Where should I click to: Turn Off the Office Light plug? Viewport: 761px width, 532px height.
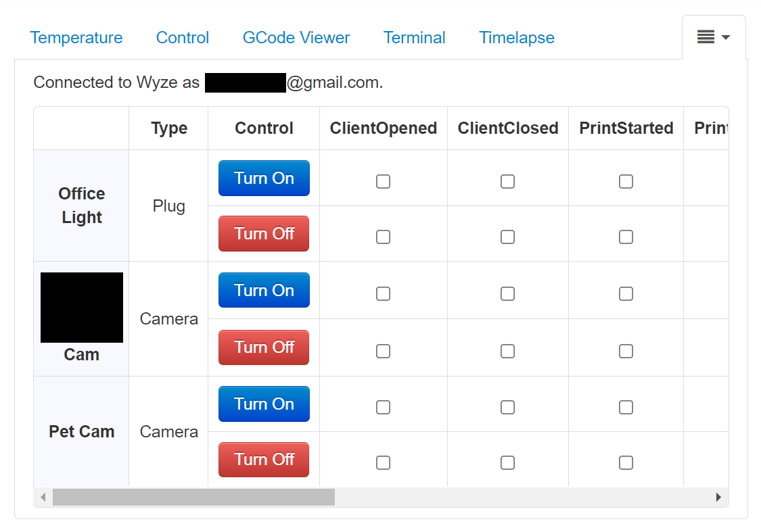click(264, 234)
